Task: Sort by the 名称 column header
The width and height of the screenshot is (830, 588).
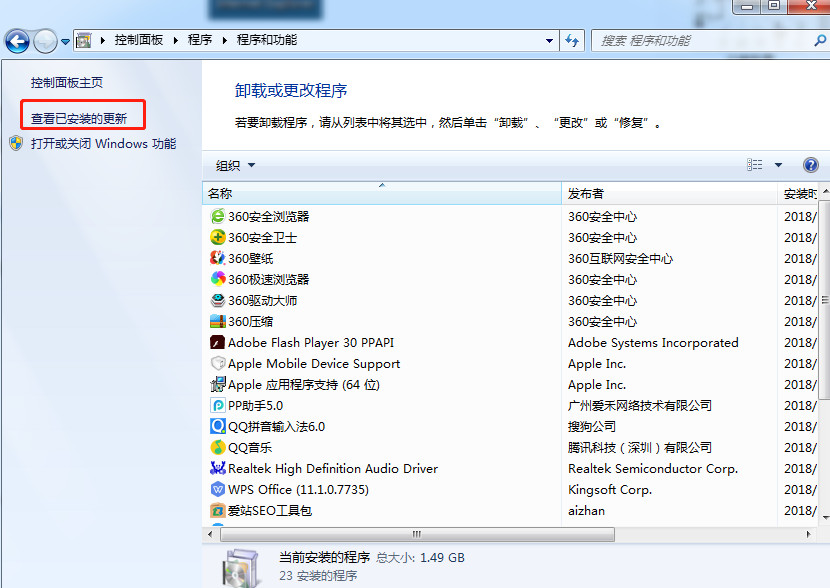Action: [382, 194]
